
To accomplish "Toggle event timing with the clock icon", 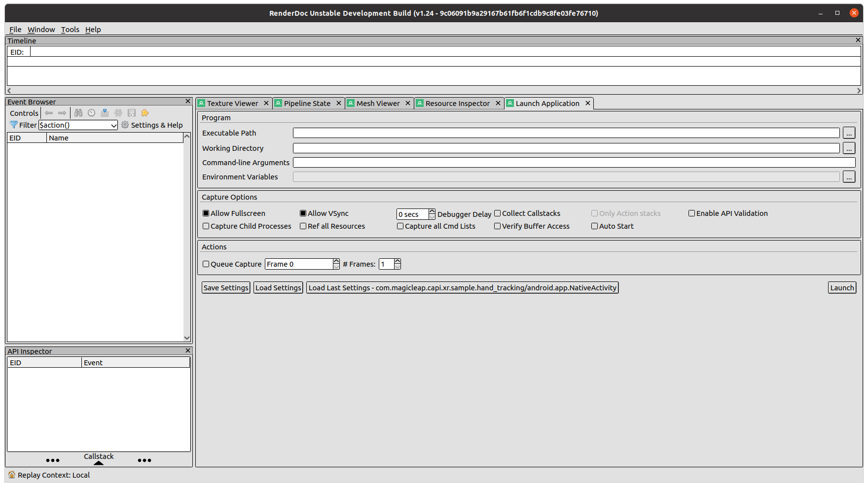I will click(x=92, y=113).
